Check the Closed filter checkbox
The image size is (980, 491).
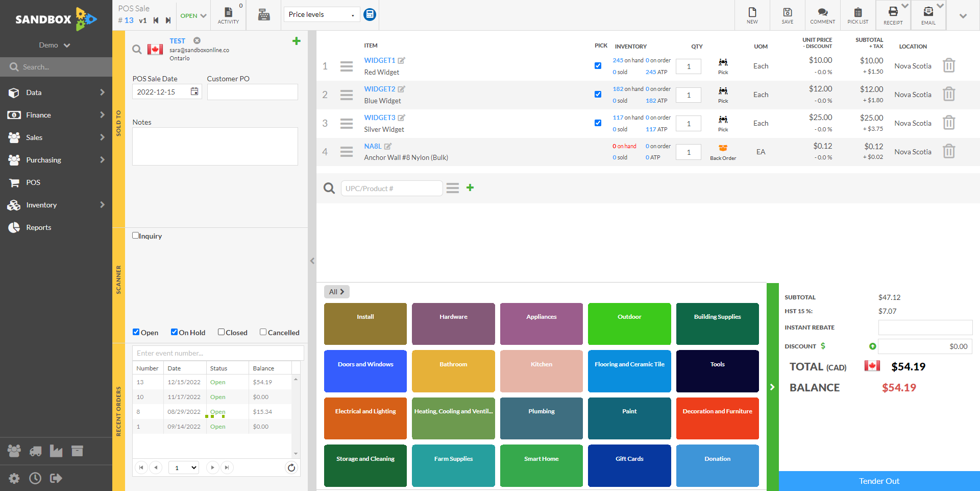point(222,332)
